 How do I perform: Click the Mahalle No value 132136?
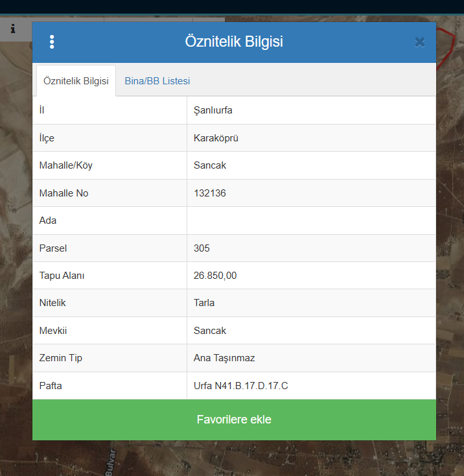tap(210, 193)
